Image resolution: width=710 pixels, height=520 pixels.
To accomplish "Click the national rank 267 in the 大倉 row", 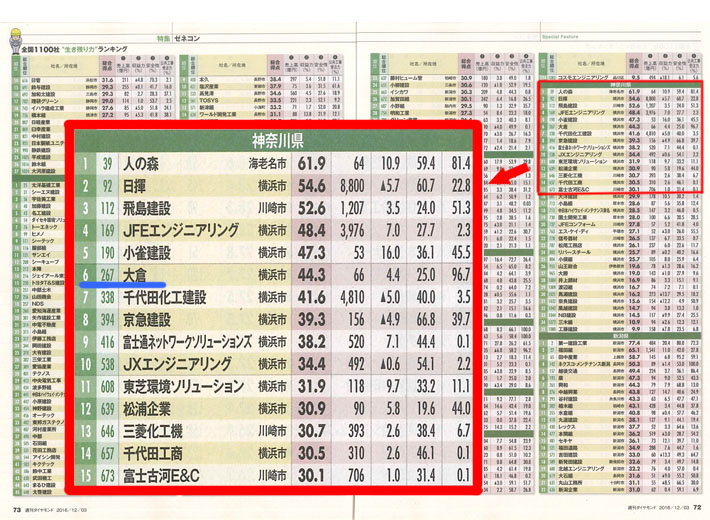I will click(107, 275).
